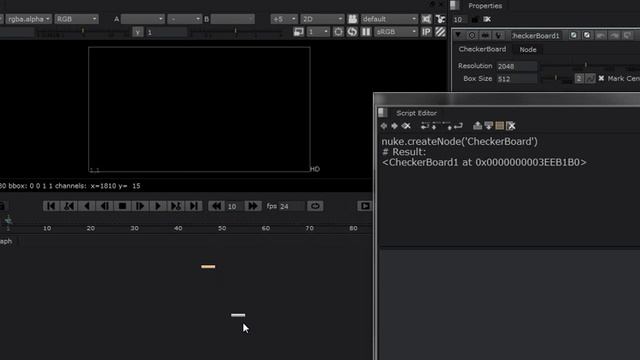The width and height of the screenshot is (640, 360).
Task: Click the fps value field
Action: tap(291, 206)
